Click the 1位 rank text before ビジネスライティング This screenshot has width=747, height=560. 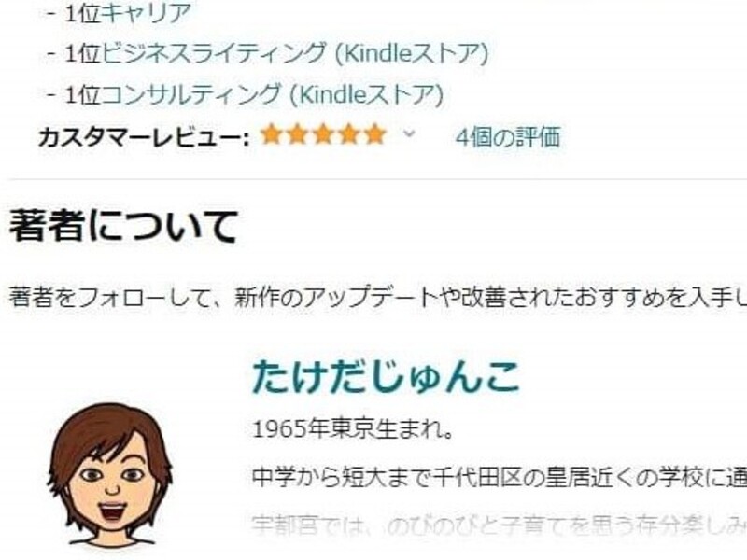(82, 53)
